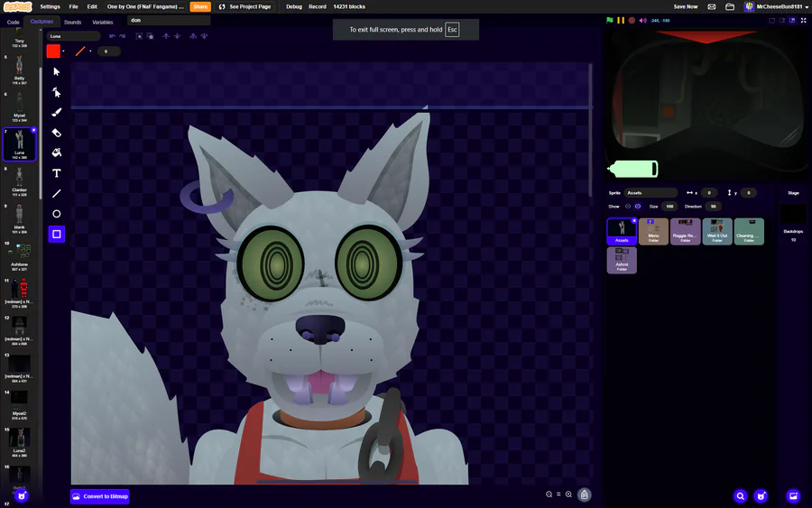This screenshot has height=508, width=812.
Task: Select the Eraser tool
Action: point(57,133)
